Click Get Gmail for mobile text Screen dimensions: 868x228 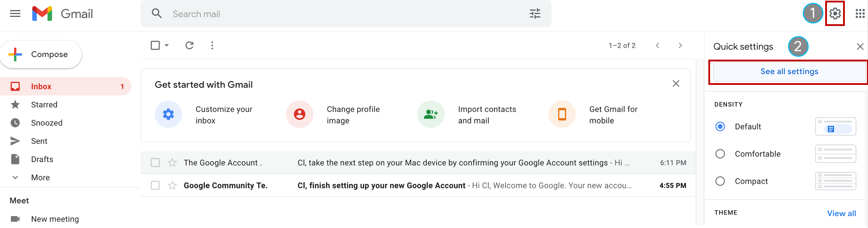pos(613,115)
